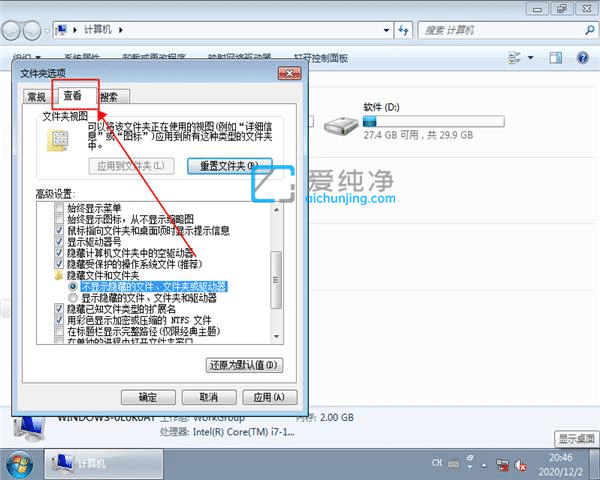The height and width of the screenshot is (480, 600).
Task: Click the computer icon in details pane
Action: tap(29, 428)
